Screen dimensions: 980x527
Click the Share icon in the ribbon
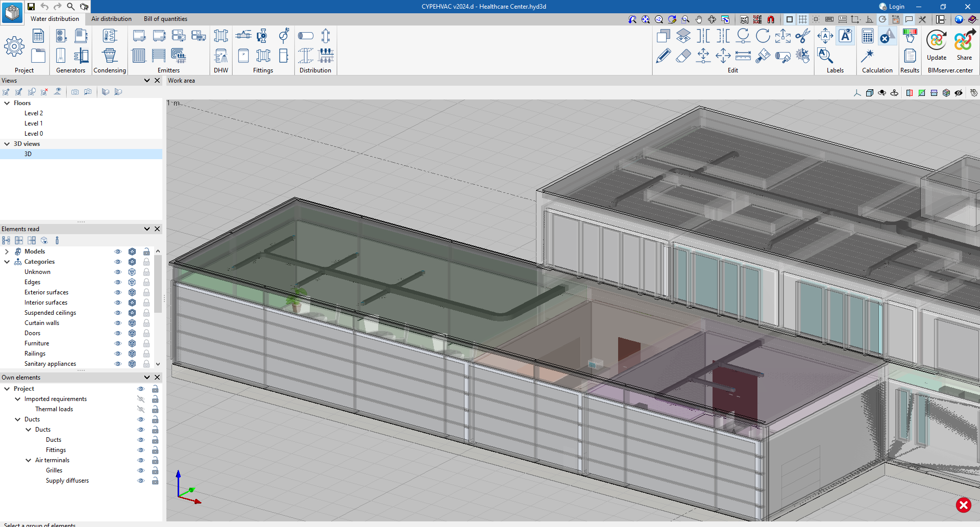click(964, 41)
